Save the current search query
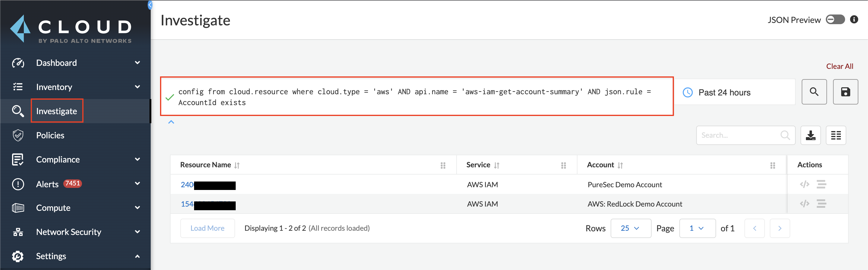This screenshot has width=868, height=270. click(845, 92)
